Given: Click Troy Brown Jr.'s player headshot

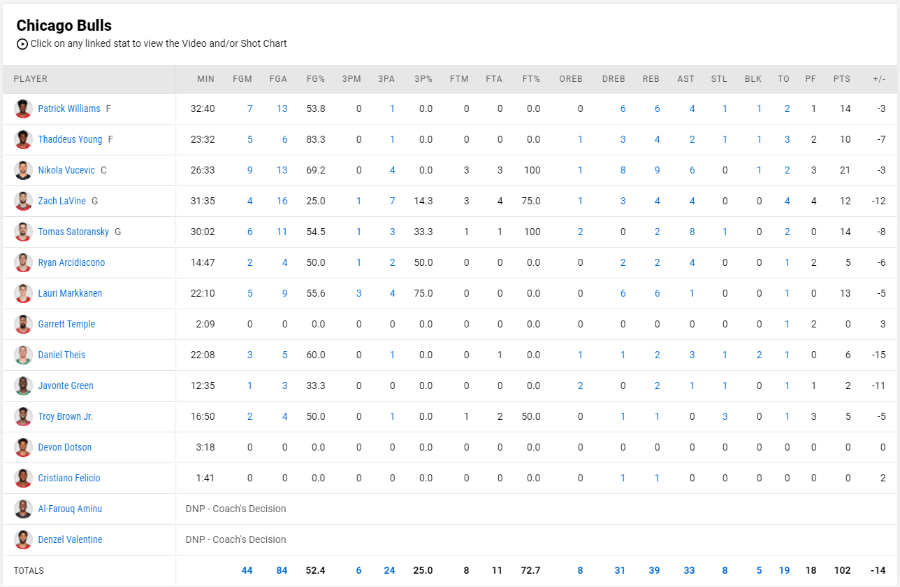Looking at the screenshot, I should click(x=23, y=417).
